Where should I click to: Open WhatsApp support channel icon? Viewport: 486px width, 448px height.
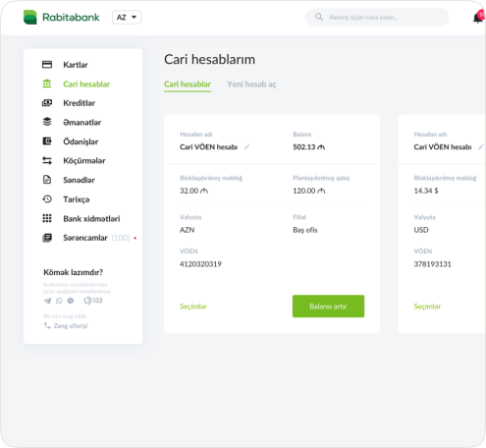tap(59, 301)
